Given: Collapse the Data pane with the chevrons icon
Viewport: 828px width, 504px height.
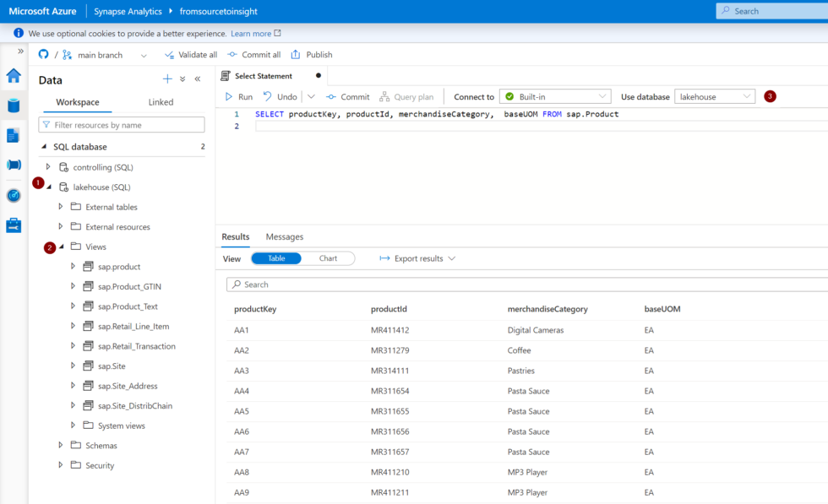Looking at the screenshot, I should [197, 79].
